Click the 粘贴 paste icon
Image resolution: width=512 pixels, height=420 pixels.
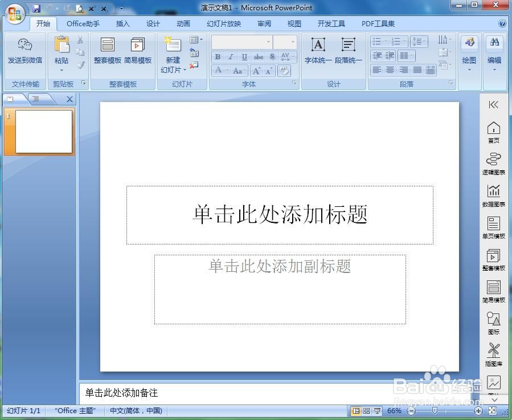[62, 48]
